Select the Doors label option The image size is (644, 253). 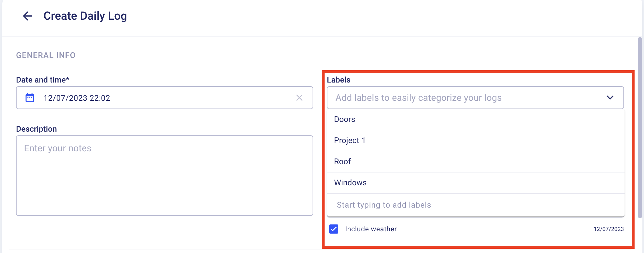point(476,119)
